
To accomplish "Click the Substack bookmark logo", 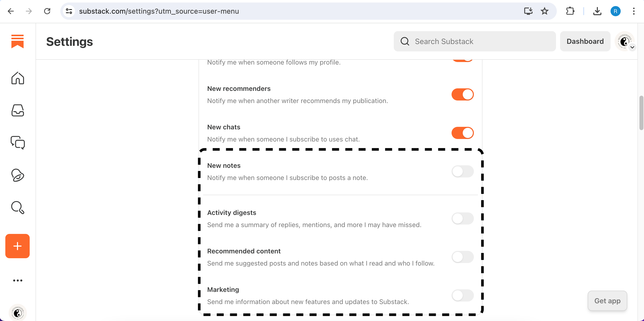I will click(x=17, y=41).
